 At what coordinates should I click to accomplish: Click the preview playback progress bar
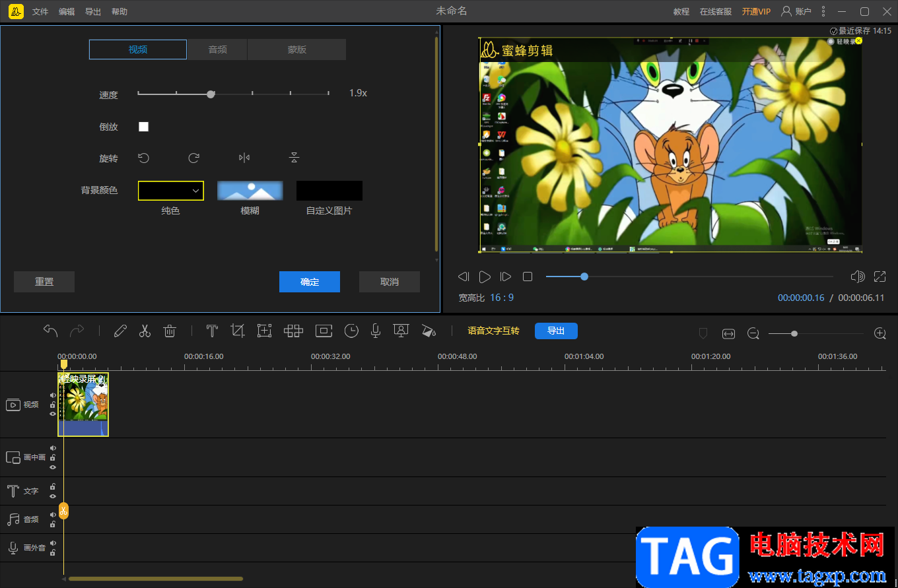(x=689, y=277)
